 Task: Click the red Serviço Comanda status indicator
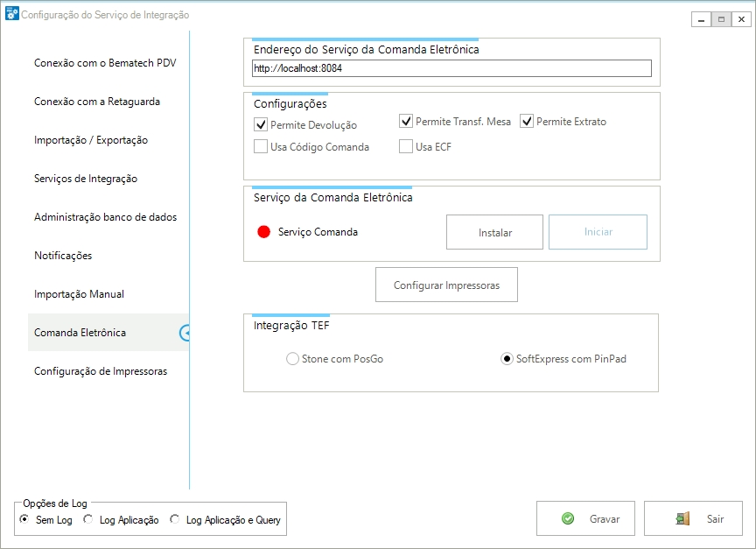[263, 232]
